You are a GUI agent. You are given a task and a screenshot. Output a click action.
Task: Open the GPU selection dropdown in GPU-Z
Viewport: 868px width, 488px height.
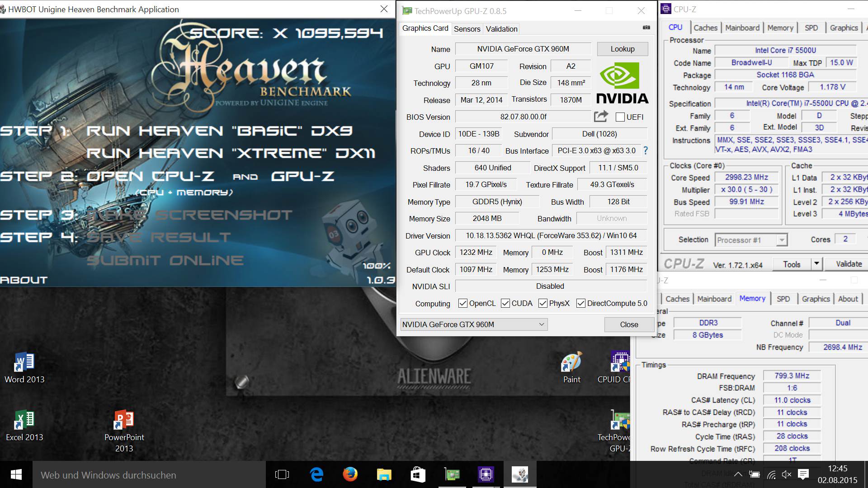(x=474, y=324)
